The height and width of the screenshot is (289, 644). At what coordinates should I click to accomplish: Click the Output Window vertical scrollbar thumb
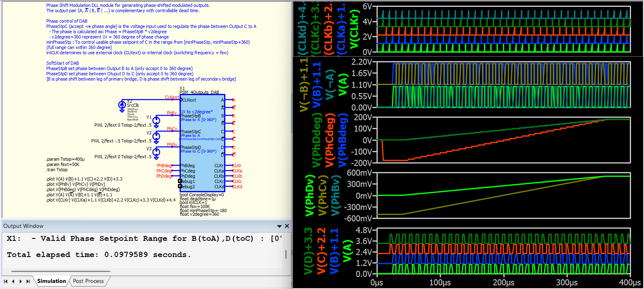(x=286, y=254)
